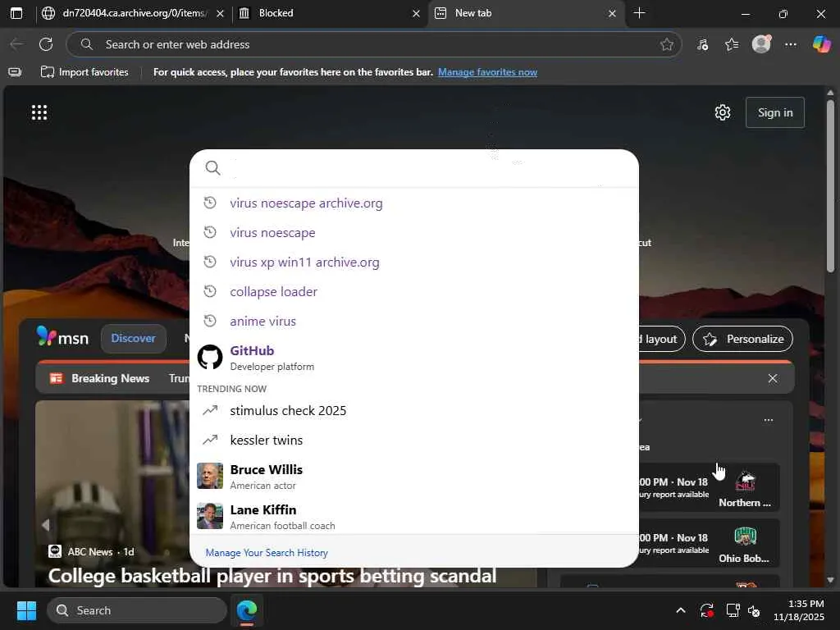Select suggestion virus xp win11 archive.org
840x630 pixels.
click(x=414, y=262)
